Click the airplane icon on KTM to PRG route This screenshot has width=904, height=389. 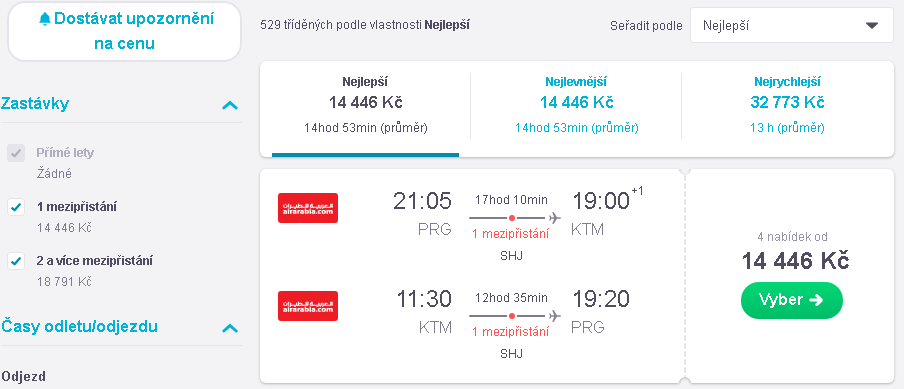click(x=555, y=316)
